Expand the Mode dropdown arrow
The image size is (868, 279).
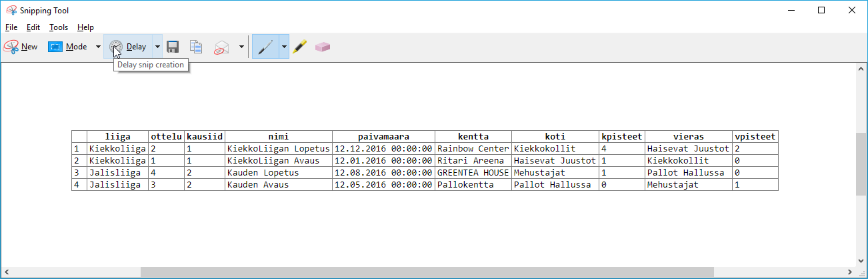tap(98, 47)
